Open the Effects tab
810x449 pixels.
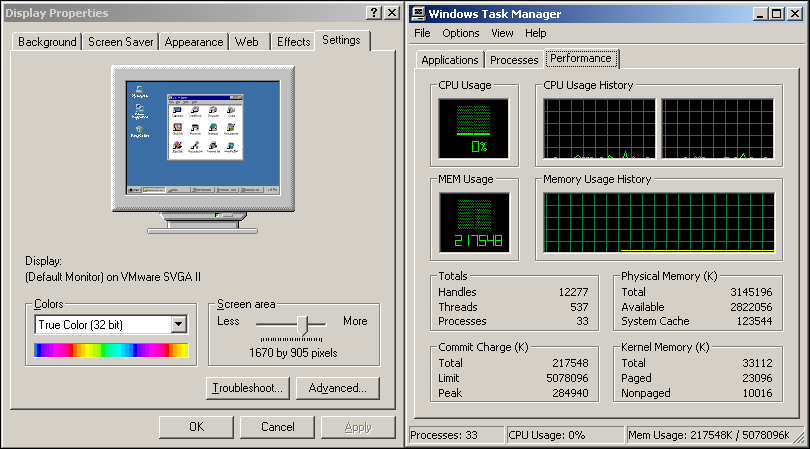tap(293, 42)
